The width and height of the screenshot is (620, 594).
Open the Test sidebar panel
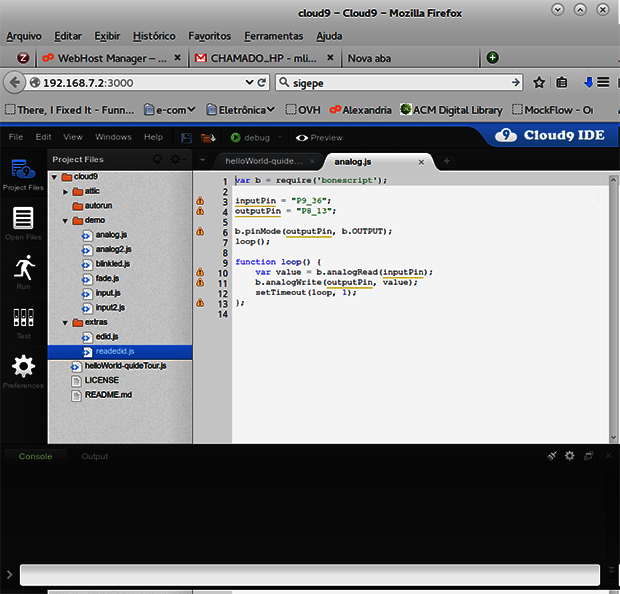tap(23, 323)
